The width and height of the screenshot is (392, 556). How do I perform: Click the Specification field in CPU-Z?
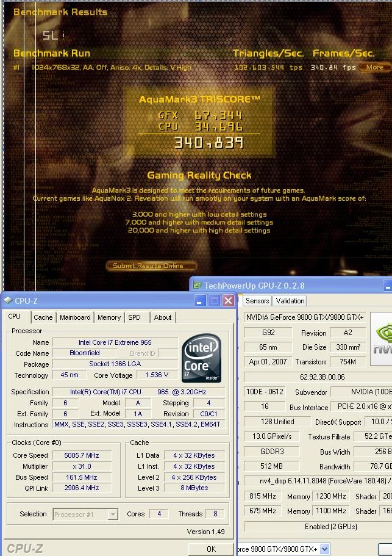point(138,392)
